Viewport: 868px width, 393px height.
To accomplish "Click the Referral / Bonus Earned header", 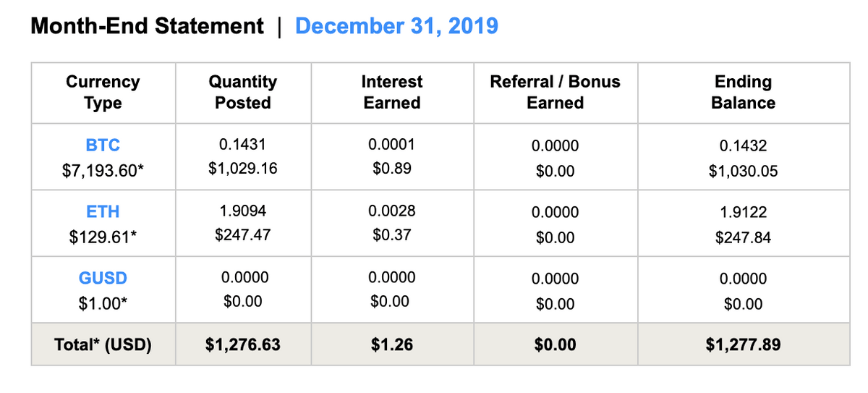I will point(555,93).
